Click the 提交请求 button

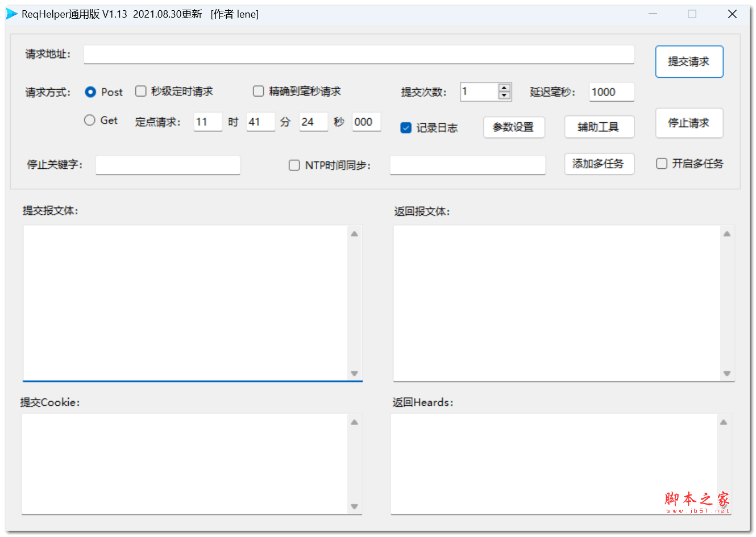tap(689, 61)
